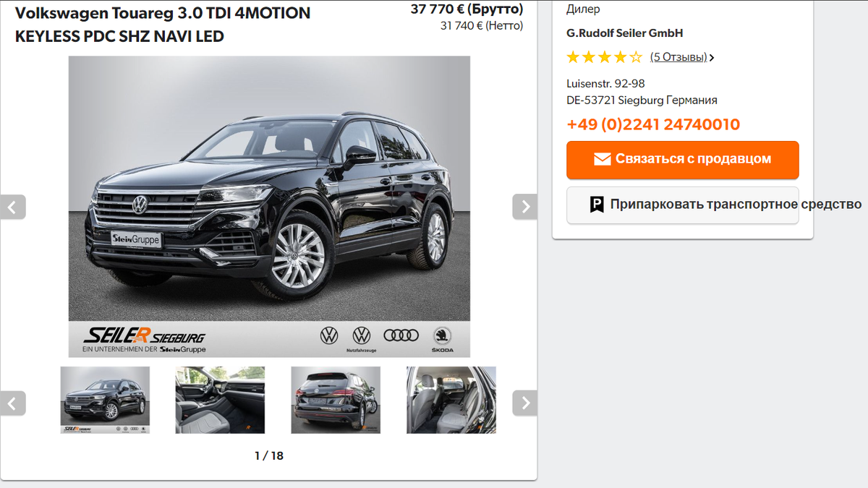
Task: Advance to next main gallery photo
Action: [x=525, y=207]
